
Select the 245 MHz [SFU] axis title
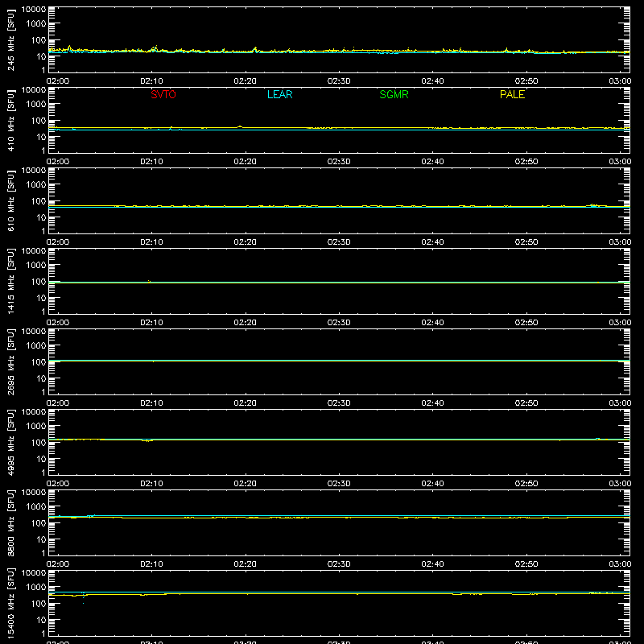click(x=10, y=39)
